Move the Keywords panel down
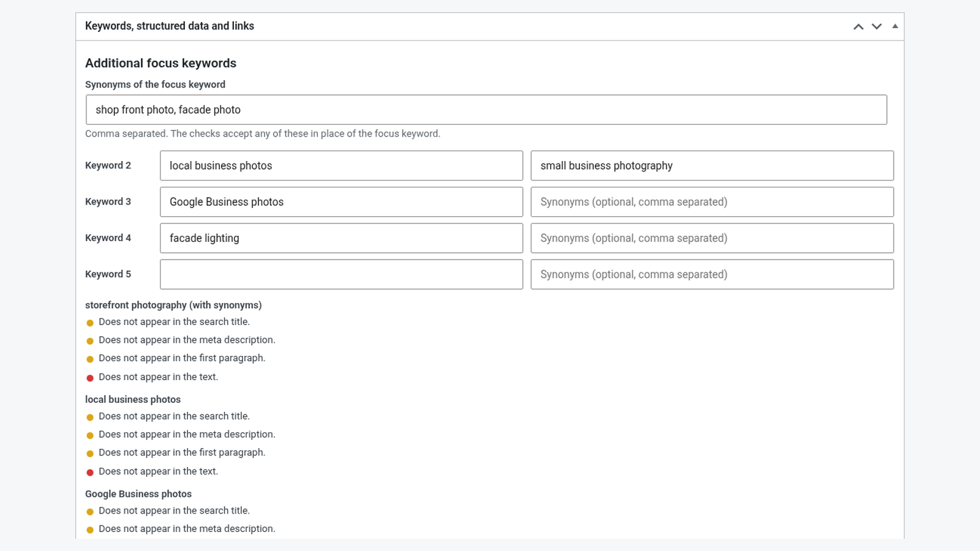 point(876,26)
